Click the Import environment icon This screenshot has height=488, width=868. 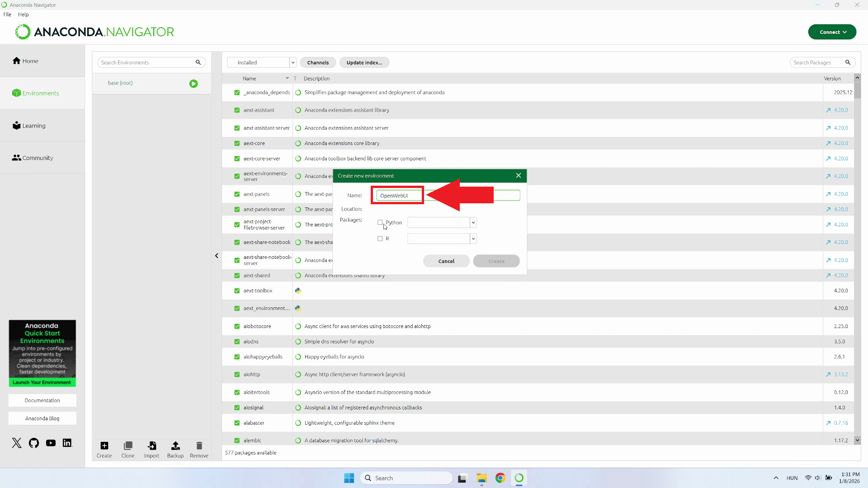coord(151,446)
